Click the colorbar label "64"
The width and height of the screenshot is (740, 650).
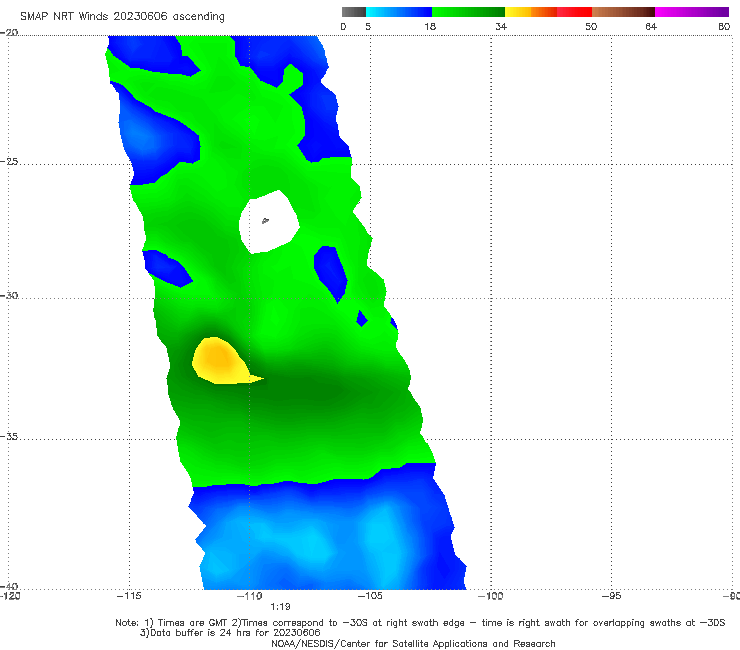click(x=651, y=26)
